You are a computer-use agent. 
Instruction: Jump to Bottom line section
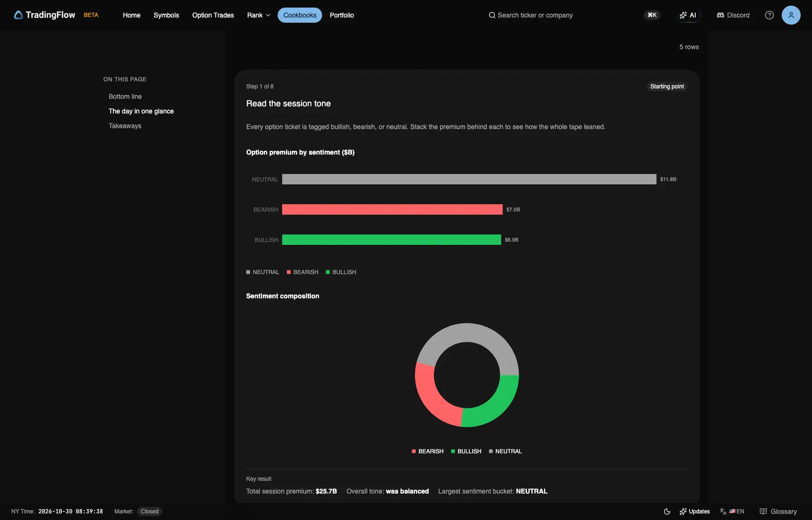125,96
